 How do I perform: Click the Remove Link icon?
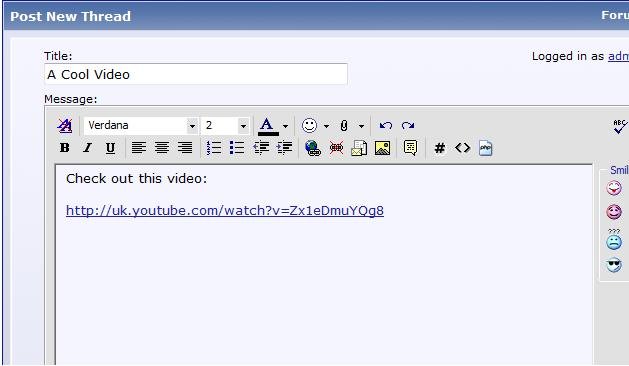click(x=336, y=148)
